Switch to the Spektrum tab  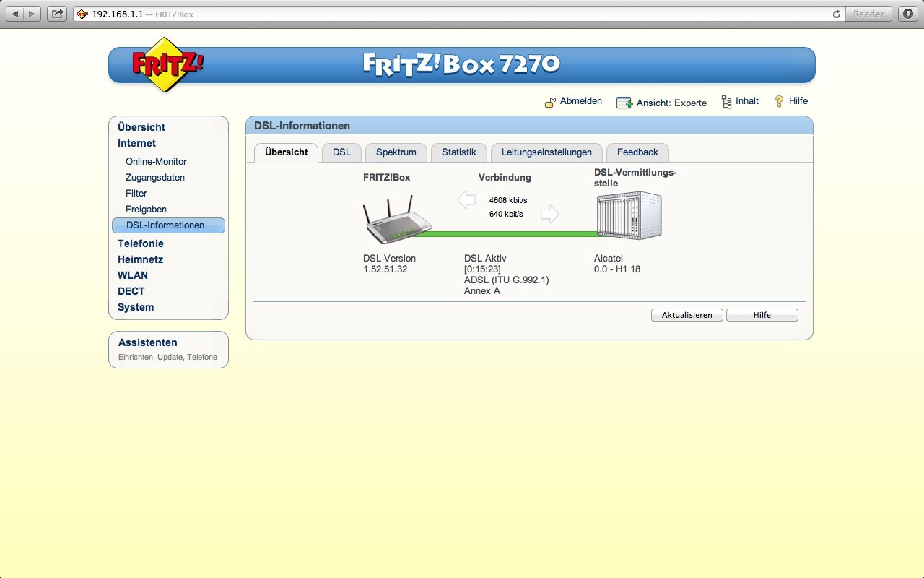click(396, 152)
